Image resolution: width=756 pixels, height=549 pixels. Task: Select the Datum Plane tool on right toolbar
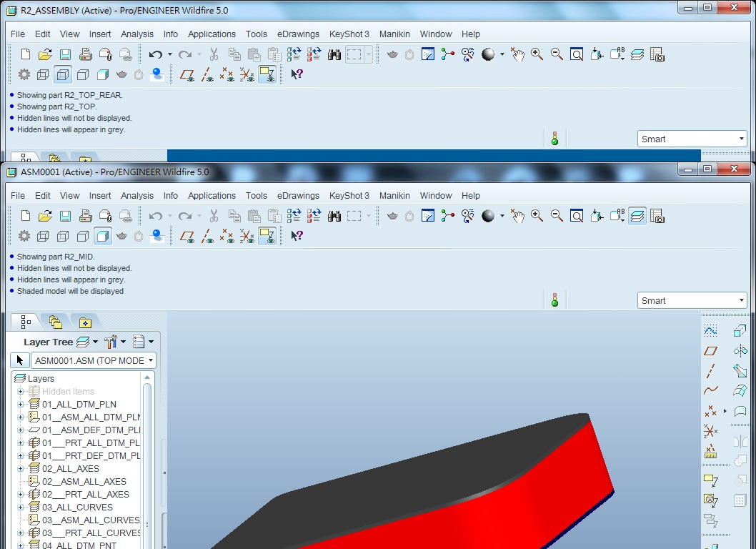pos(711,351)
